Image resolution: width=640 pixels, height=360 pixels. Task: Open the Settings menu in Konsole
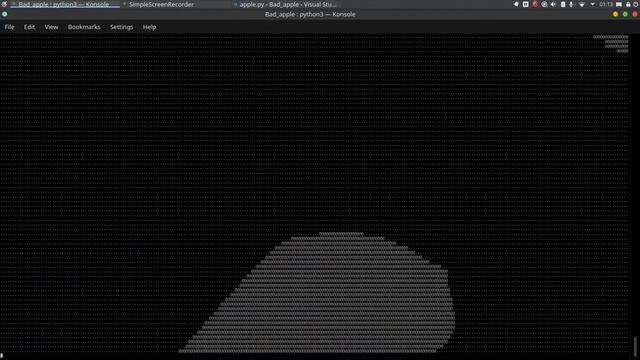point(121,27)
